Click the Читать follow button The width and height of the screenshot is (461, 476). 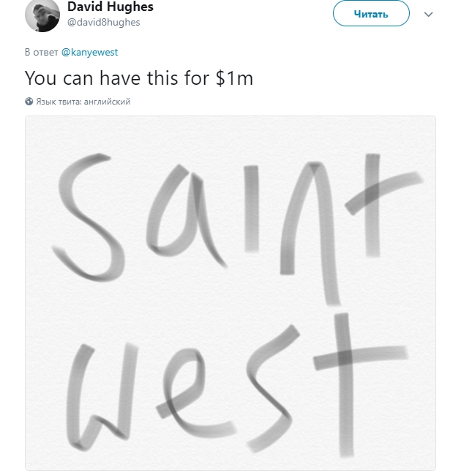[371, 13]
